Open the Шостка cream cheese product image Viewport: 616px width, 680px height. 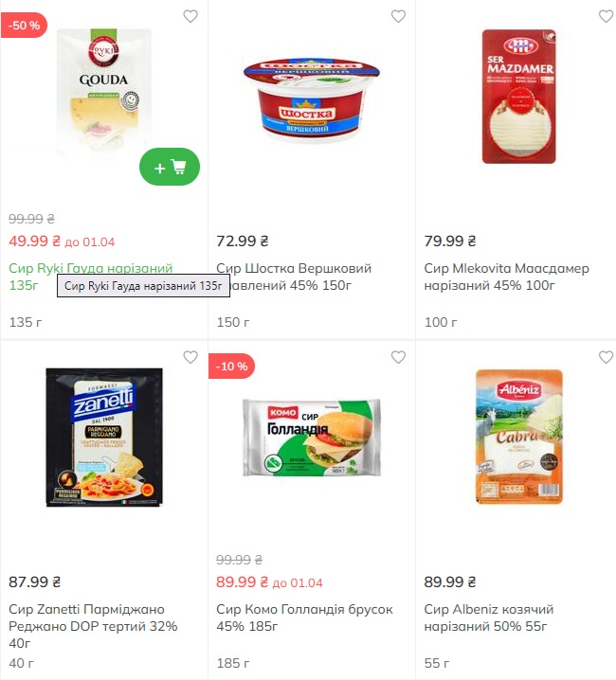coord(311,99)
